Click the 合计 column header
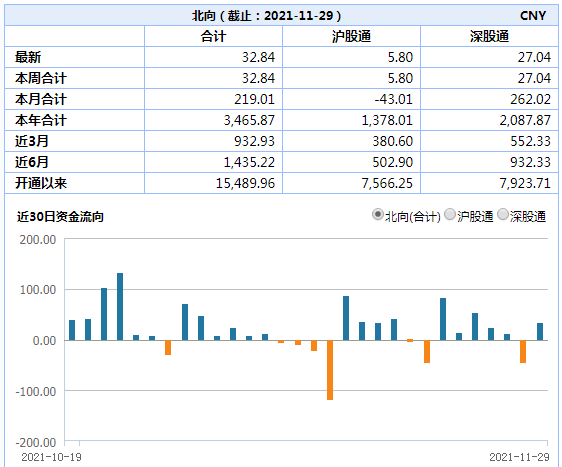 point(213,36)
